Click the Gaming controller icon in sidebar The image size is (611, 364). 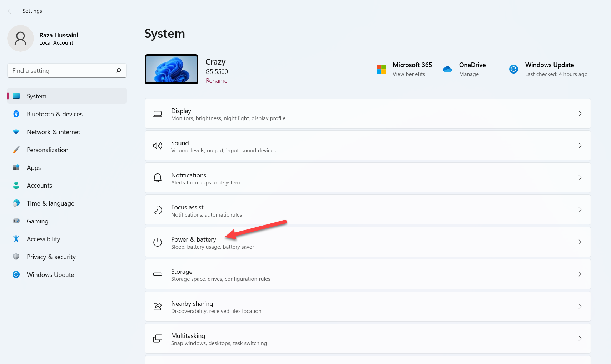[x=16, y=221]
